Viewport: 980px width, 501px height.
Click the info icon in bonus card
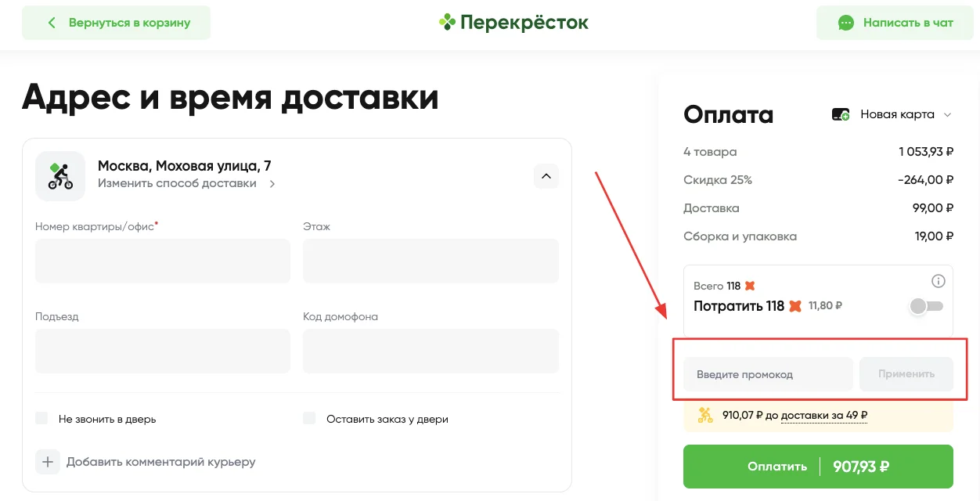click(x=939, y=282)
